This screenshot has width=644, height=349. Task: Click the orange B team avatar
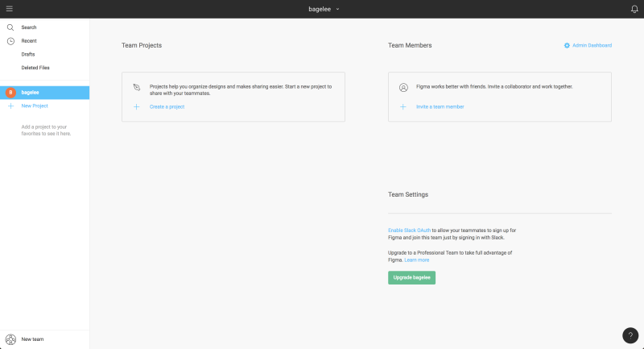coord(10,93)
